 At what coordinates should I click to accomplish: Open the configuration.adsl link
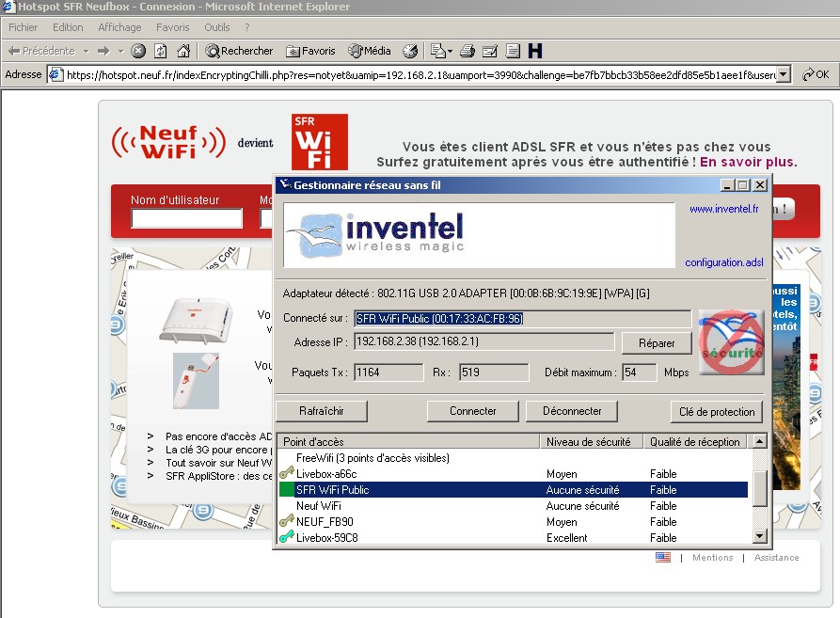pos(723,262)
